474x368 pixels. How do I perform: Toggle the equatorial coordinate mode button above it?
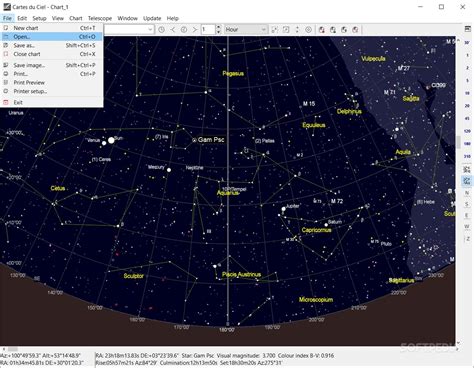click(467, 169)
